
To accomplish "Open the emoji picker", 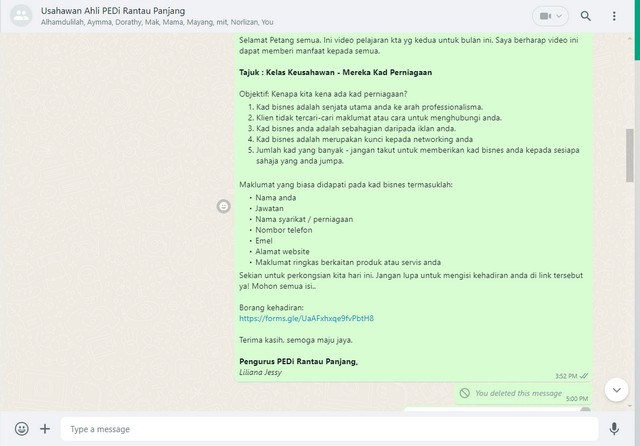I will 21,428.
